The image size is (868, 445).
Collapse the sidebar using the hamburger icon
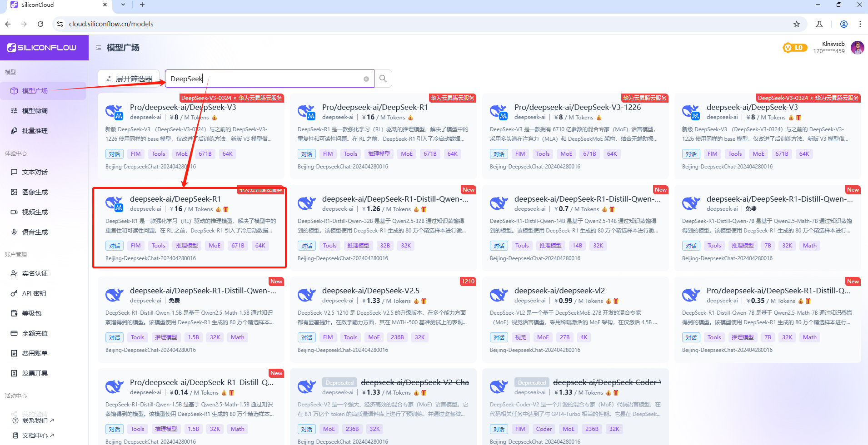click(x=99, y=47)
